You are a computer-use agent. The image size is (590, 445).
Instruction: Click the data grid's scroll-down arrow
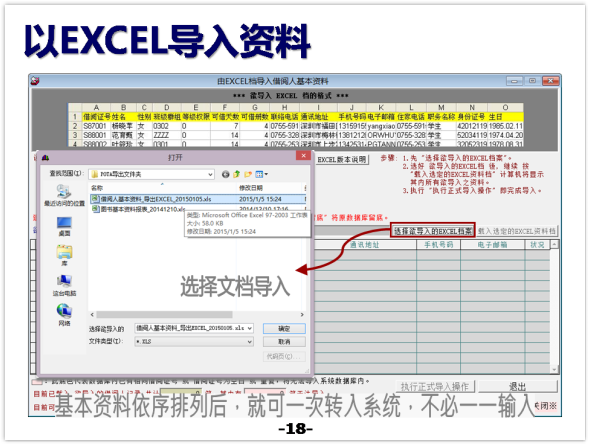click(554, 370)
